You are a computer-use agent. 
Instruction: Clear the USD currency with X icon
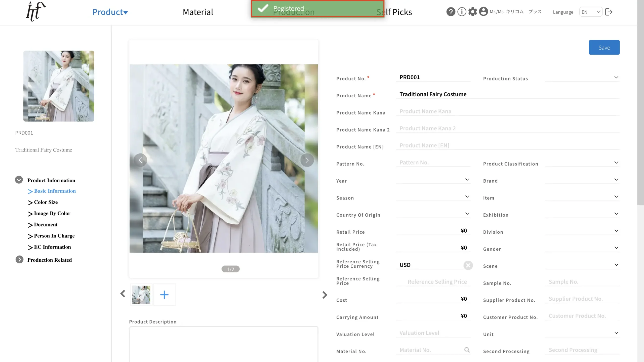pos(468,265)
